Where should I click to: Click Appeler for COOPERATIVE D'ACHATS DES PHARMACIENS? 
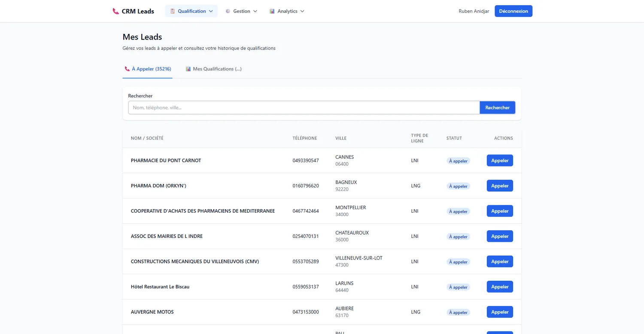[500, 211]
